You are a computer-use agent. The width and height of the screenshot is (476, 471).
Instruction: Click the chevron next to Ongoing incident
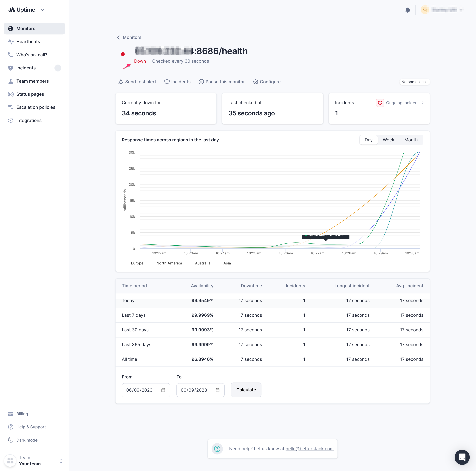tap(423, 103)
